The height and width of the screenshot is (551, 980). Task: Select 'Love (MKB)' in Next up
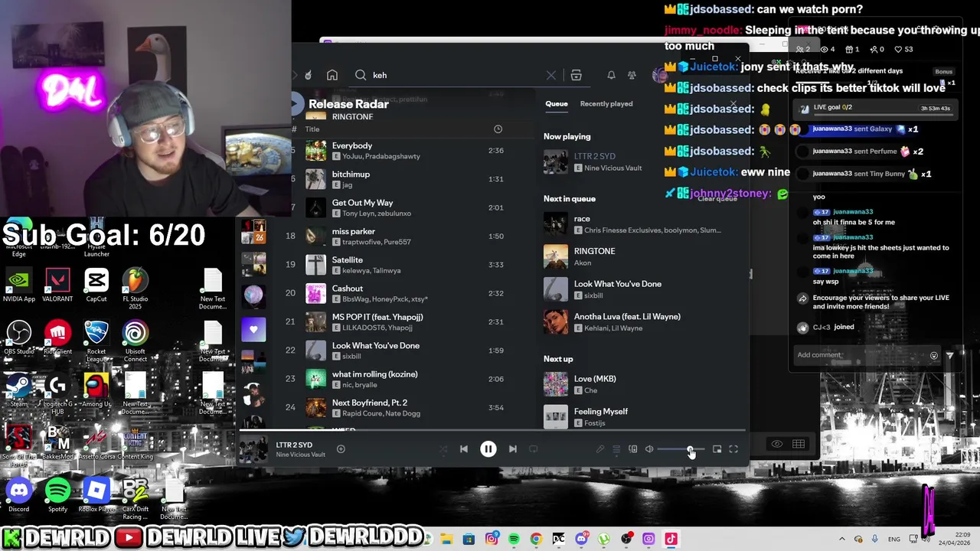(x=643, y=384)
